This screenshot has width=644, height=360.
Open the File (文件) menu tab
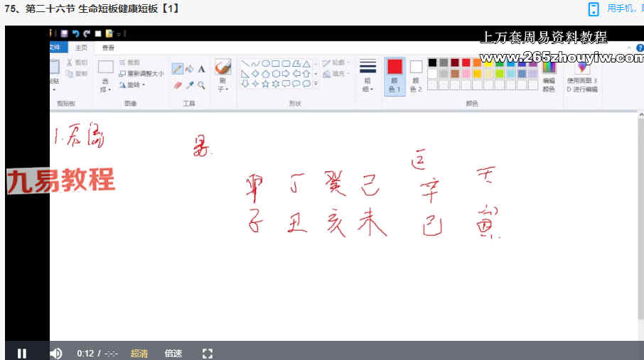pyautogui.click(x=58, y=48)
